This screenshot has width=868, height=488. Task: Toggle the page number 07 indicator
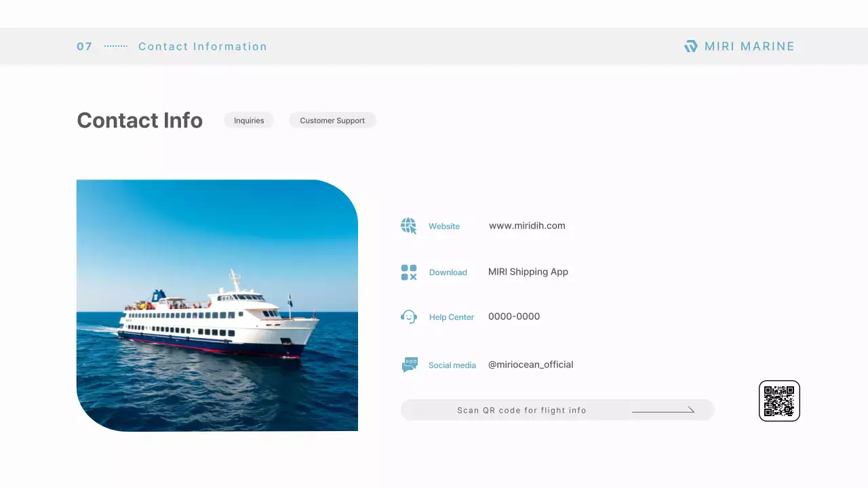84,46
